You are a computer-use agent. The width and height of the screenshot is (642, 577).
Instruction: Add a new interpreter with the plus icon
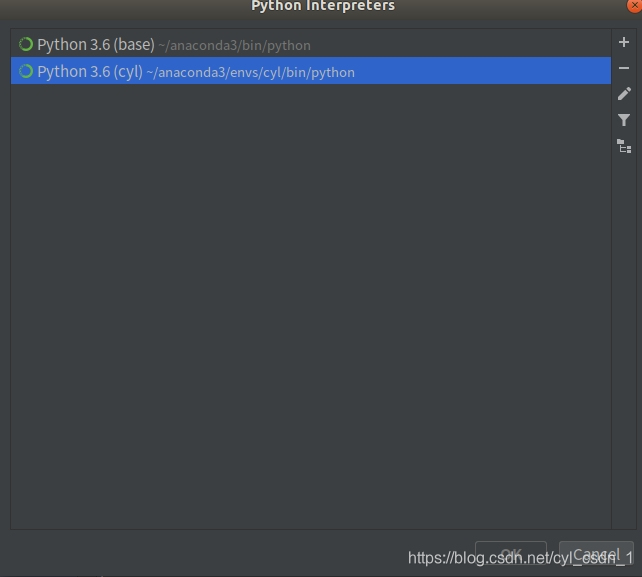click(624, 42)
